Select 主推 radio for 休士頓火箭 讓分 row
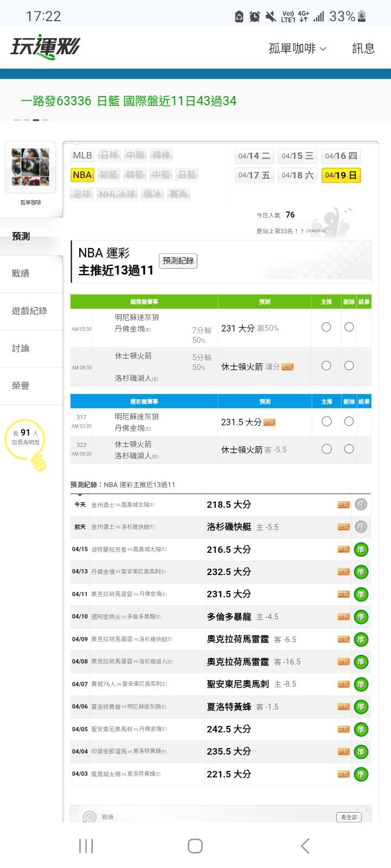This screenshot has width=391, height=868. 326,366
